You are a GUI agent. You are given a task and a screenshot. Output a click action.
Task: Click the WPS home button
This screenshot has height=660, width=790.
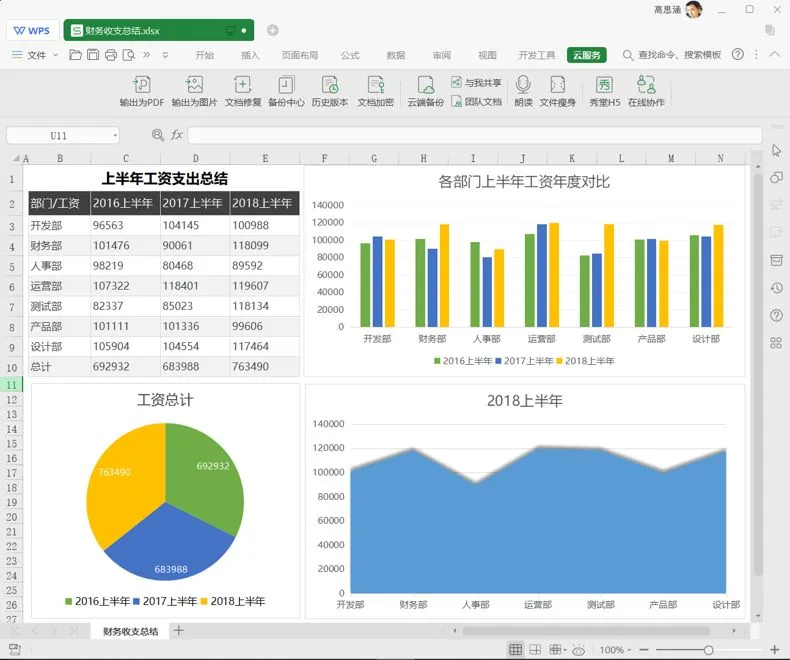(32, 30)
